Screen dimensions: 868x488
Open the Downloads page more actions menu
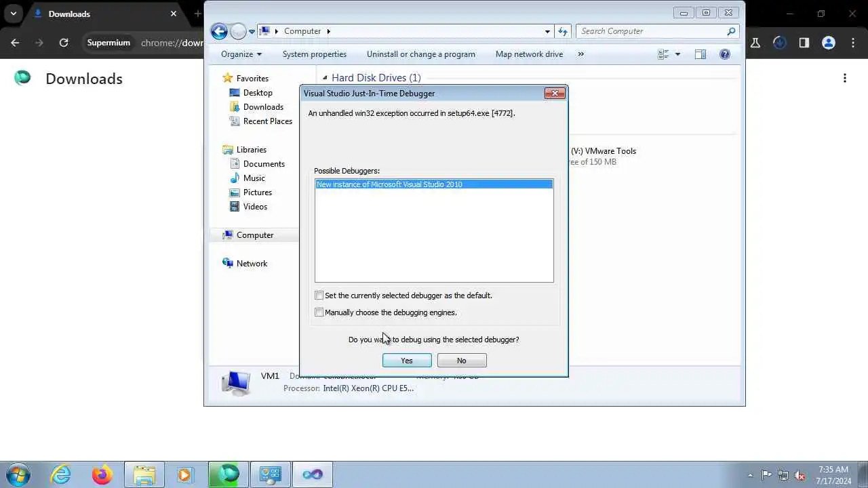tap(845, 79)
